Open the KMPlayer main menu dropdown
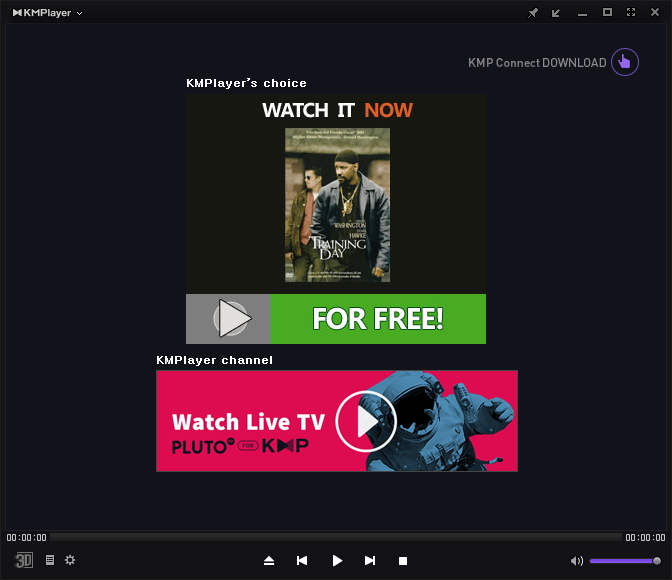Screen dimensions: 672x580 coord(79,13)
